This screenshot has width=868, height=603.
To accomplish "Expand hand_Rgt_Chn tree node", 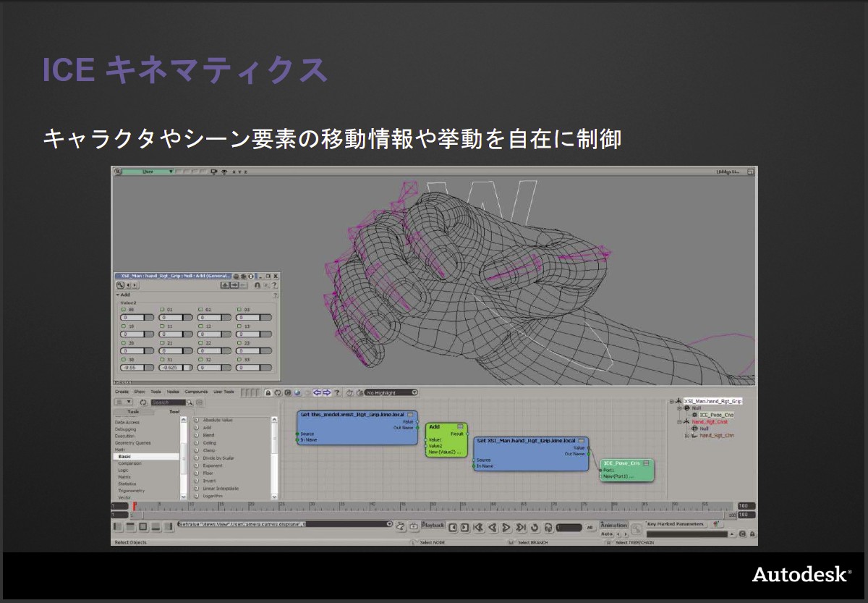I will point(687,436).
